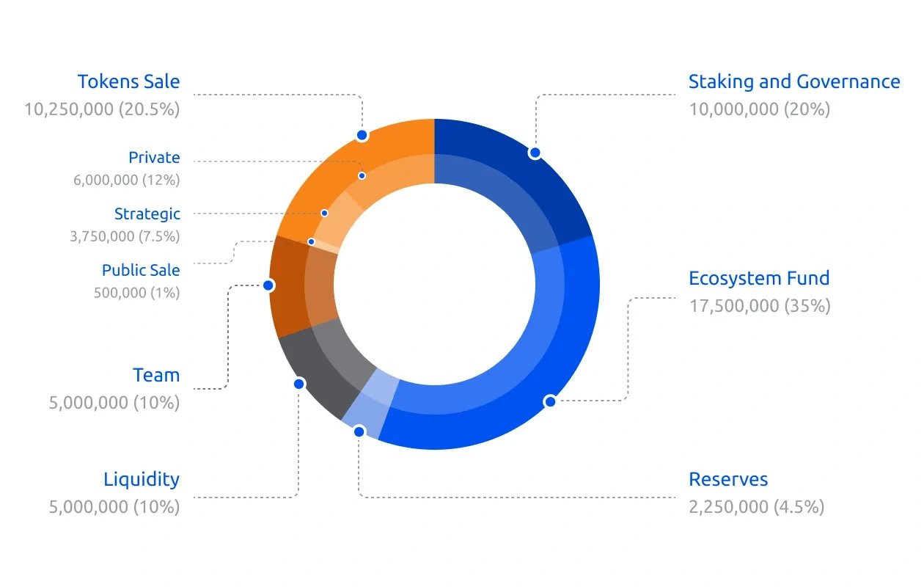Click the 17,500,000 (35%) value
924x587 pixels.
(759, 305)
